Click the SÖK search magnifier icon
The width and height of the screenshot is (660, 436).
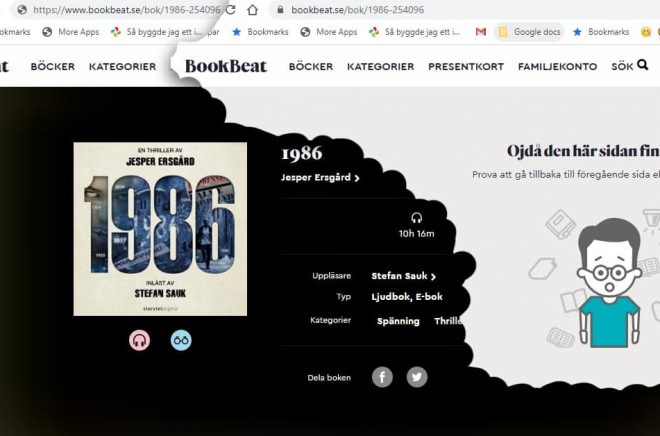point(642,65)
